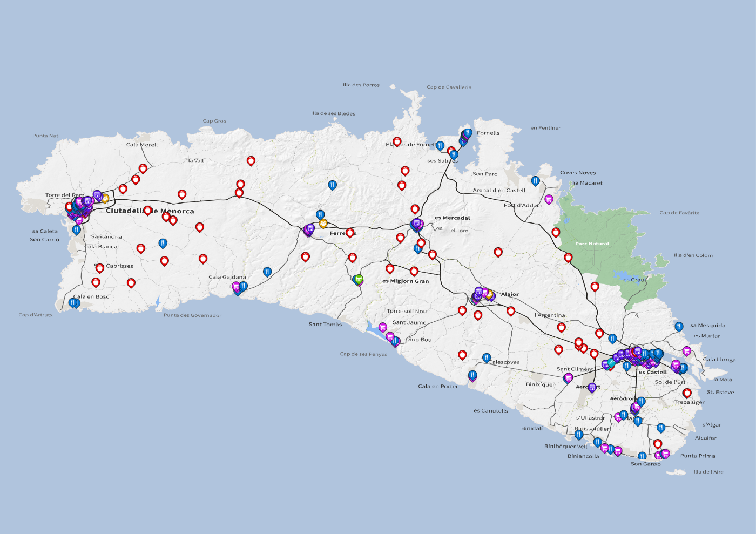Click the green shopping basket marker
The image size is (756, 534).
[359, 279]
